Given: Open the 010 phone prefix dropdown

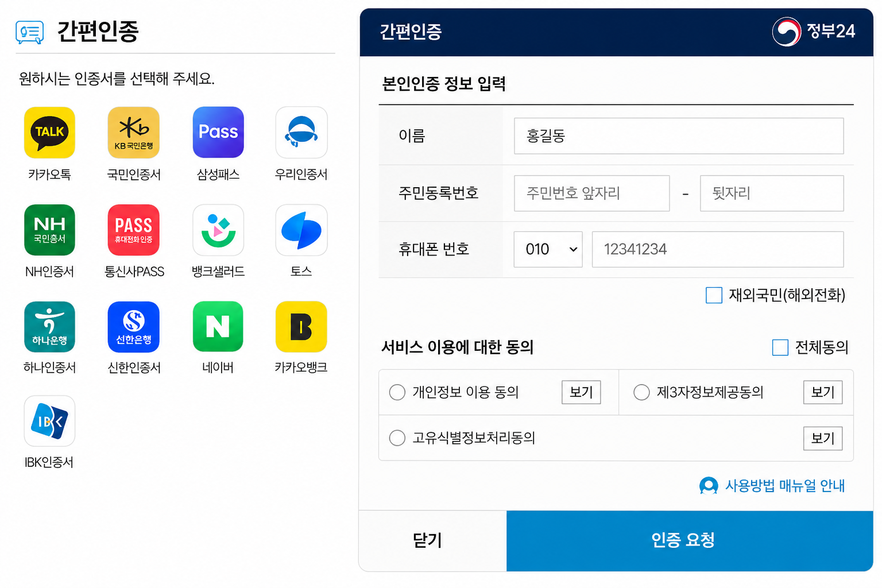Looking at the screenshot, I should 548,249.
